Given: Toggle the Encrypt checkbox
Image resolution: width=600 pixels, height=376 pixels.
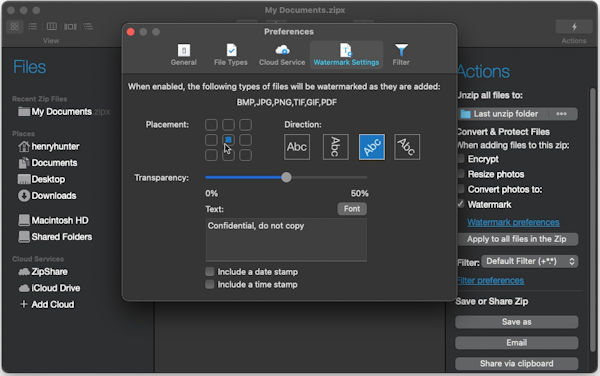Looking at the screenshot, I should click(x=461, y=159).
